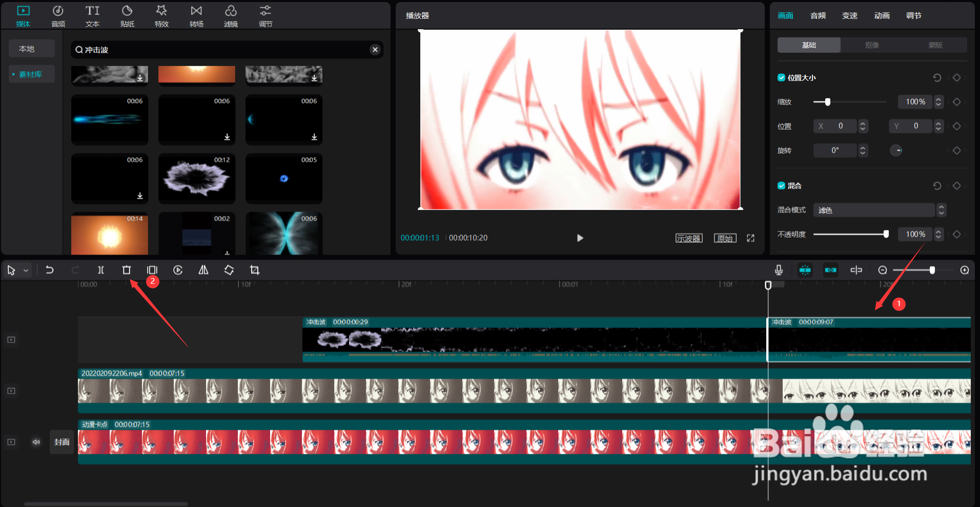Viewport: 980px width, 507px height.
Task: Click the 缩放 100% value stepper
Action: pyautogui.click(x=938, y=102)
